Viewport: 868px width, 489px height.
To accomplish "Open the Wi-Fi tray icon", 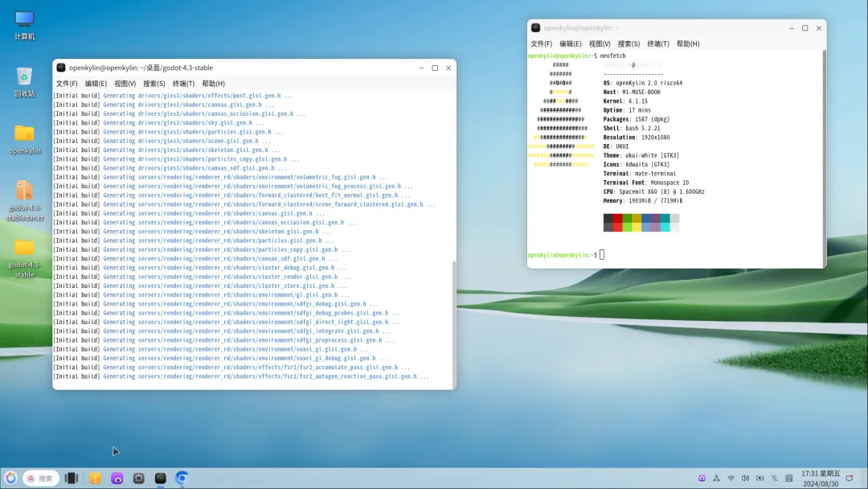I will pos(731,479).
